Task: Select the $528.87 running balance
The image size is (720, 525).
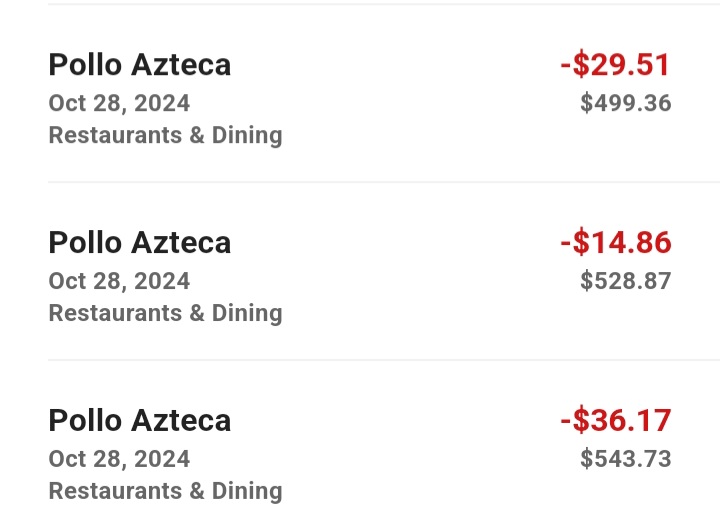Action: [625, 281]
